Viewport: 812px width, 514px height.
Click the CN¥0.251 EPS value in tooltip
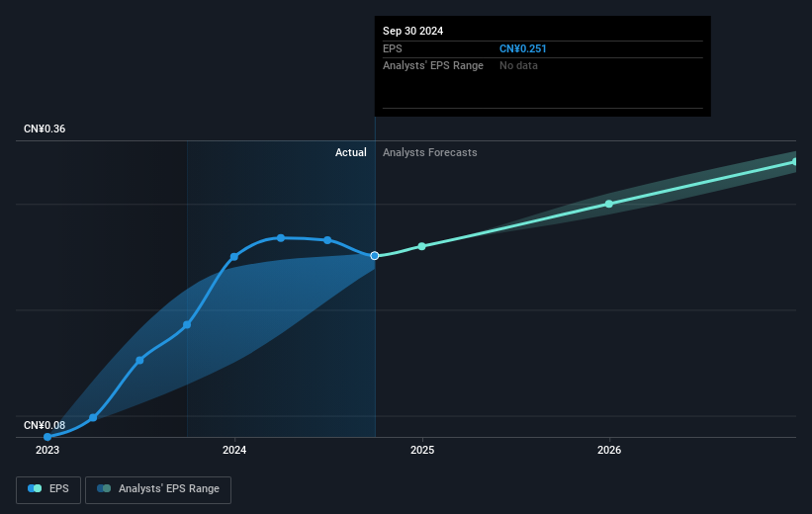tap(522, 48)
